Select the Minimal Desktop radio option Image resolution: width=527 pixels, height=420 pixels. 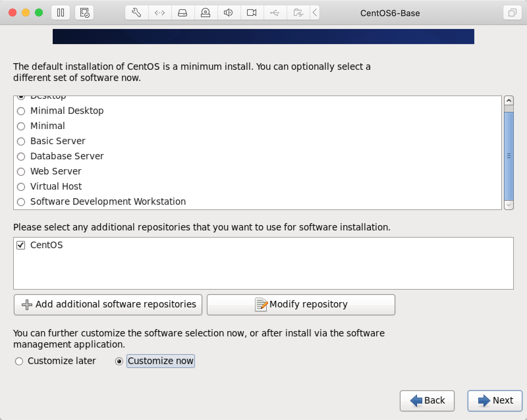pyautogui.click(x=21, y=111)
